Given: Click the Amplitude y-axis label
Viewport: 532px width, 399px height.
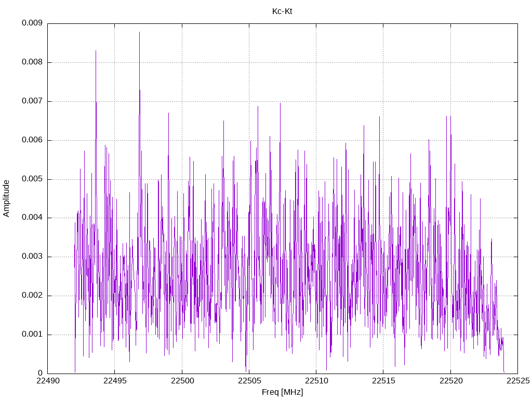Looking at the screenshot, I should (x=6, y=198).
